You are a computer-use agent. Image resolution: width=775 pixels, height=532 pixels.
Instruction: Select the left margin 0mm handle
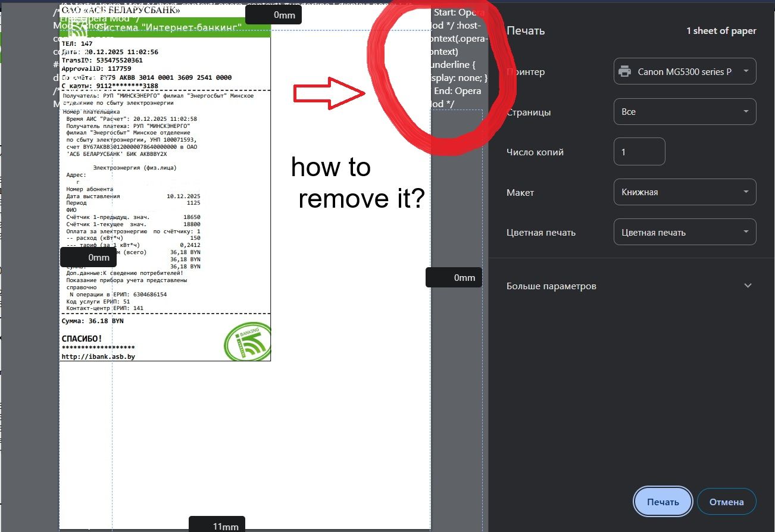click(88, 258)
